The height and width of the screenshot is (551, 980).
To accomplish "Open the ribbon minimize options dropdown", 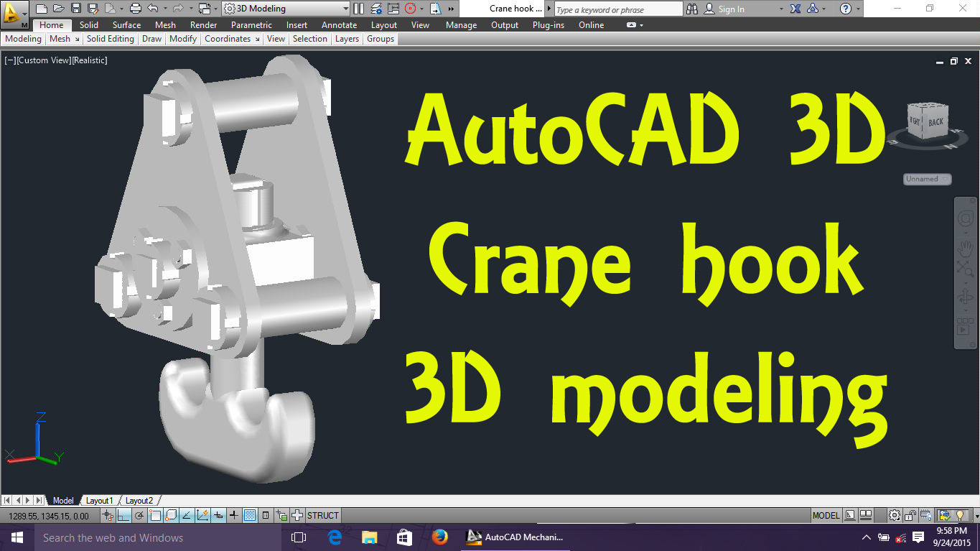I will coord(641,25).
